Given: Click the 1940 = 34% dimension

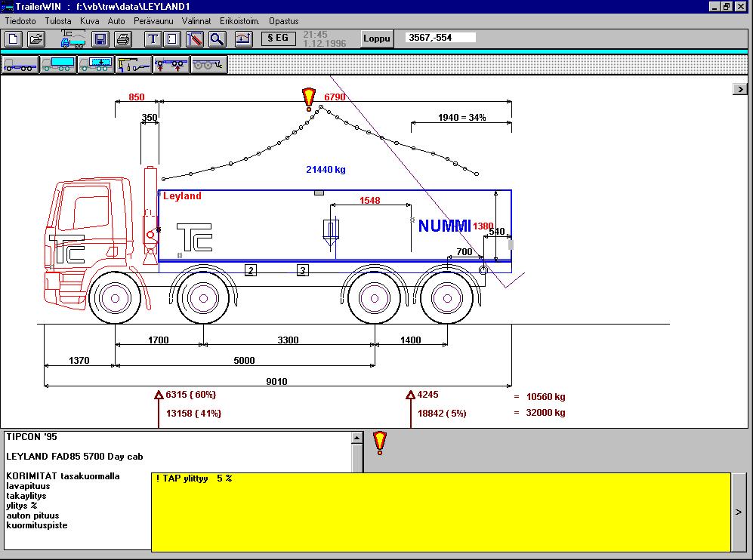Looking at the screenshot, I should click(x=462, y=118).
